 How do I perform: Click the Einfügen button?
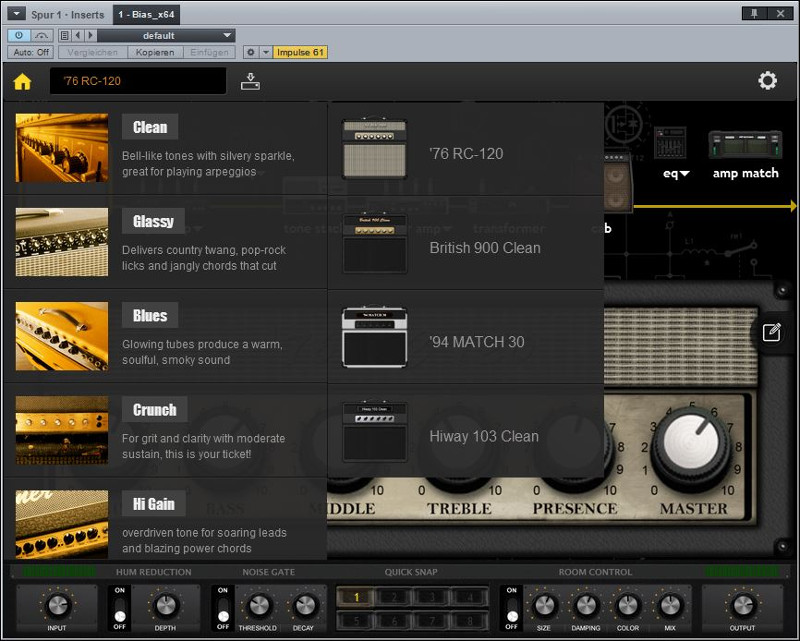click(x=210, y=52)
